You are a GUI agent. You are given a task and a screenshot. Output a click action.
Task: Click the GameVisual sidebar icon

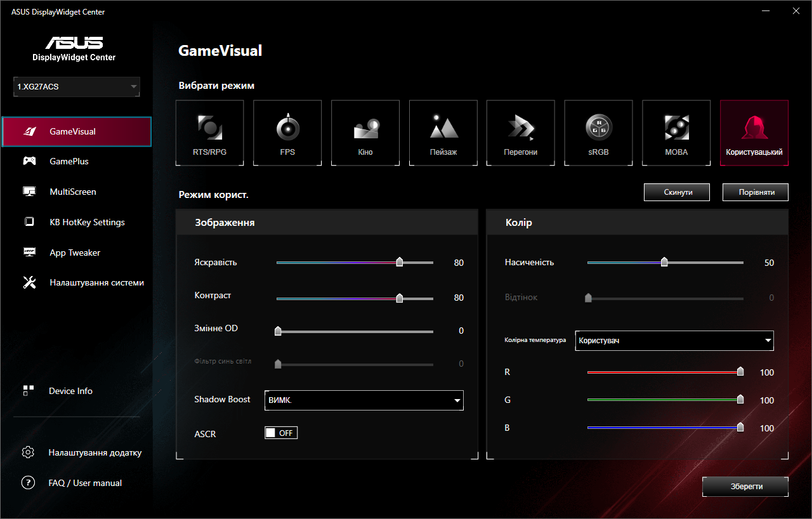pyautogui.click(x=29, y=132)
